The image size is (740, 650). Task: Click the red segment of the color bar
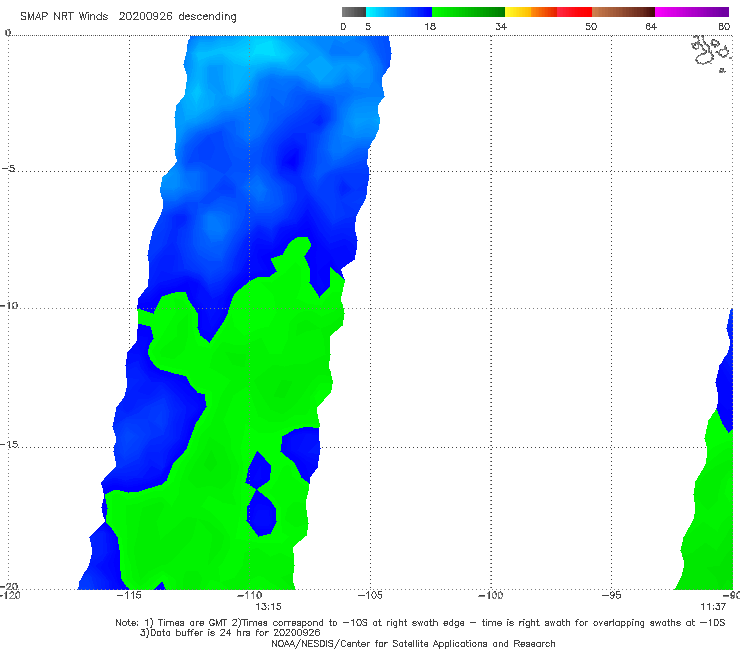point(574,12)
